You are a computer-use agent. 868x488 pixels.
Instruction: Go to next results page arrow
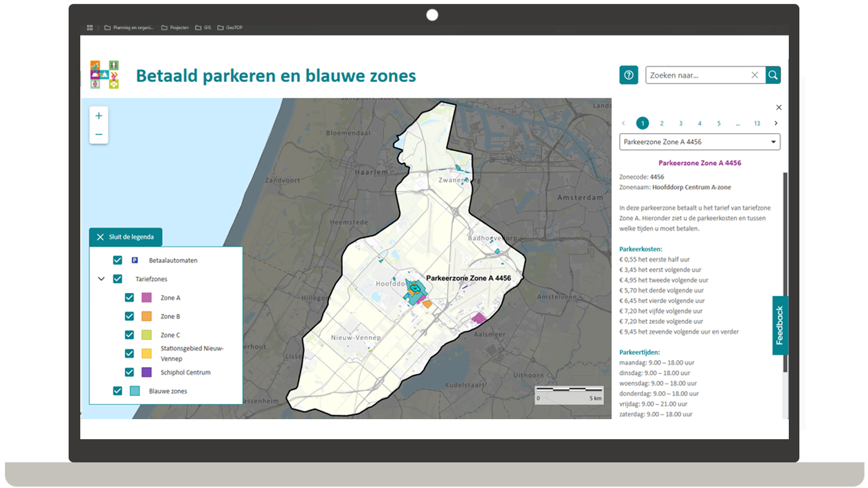(x=776, y=123)
